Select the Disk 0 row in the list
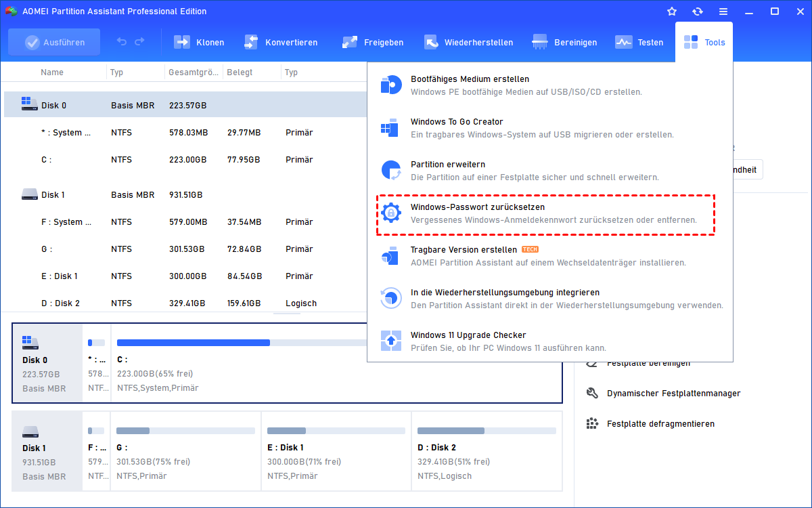 coord(185,105)
